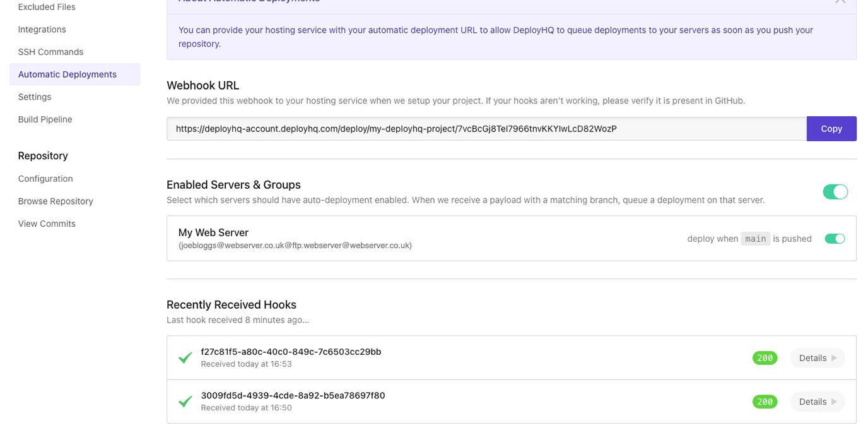Open repository Configuration link
The image size is (868, 442).
[45, 179]
